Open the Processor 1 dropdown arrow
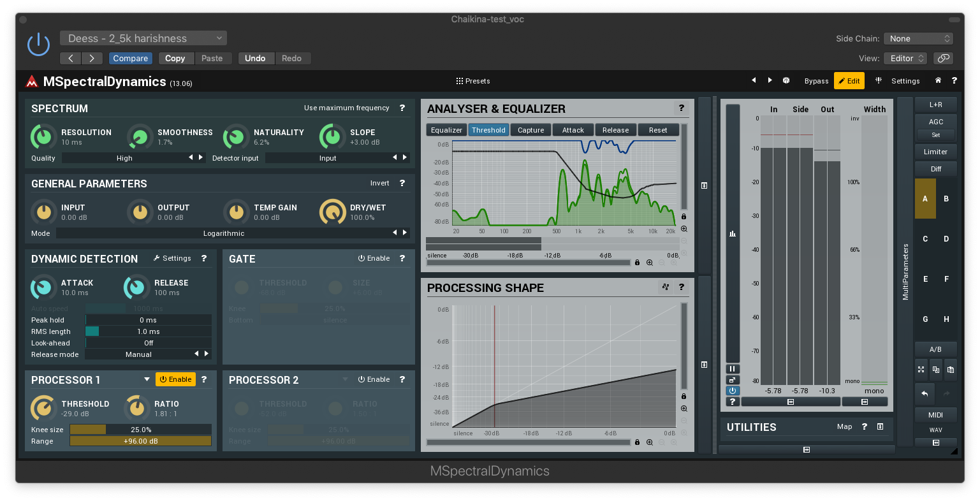This screenshot has height=501, width=980. [x=147, y=379]
